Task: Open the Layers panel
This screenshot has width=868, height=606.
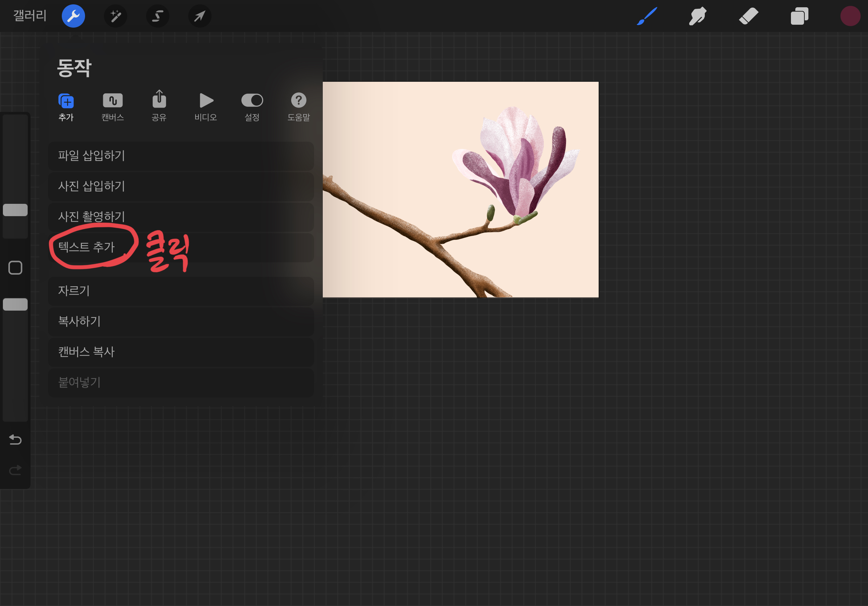Action: [x=799, y=16]
